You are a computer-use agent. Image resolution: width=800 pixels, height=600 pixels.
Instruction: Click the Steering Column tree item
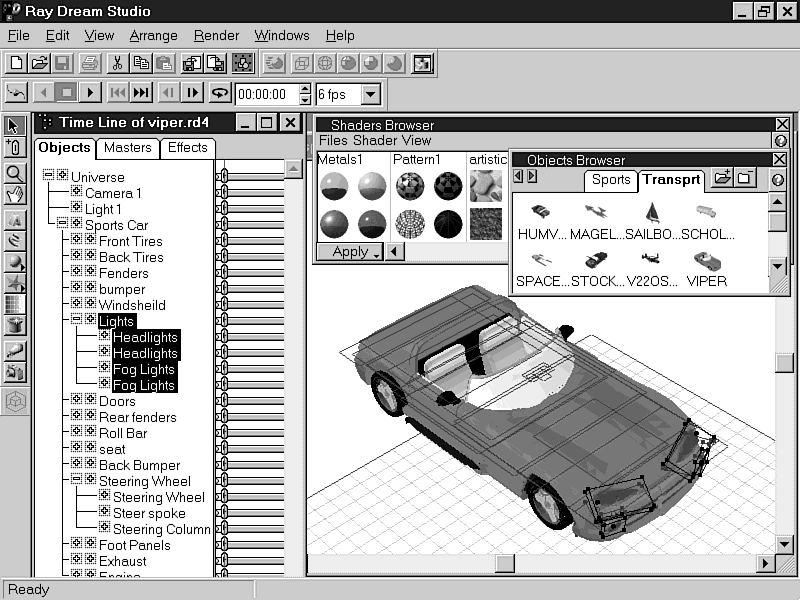161,529
